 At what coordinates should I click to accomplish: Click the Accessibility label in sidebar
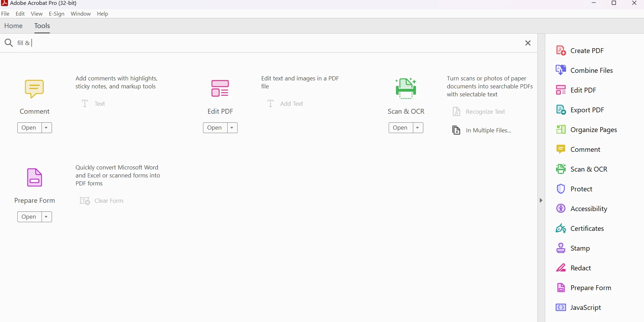point(589,209)
